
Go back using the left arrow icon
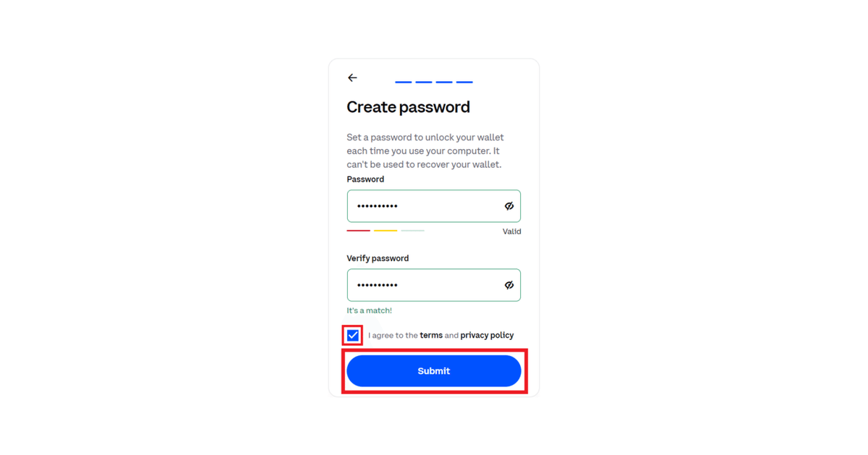point(352,77)
